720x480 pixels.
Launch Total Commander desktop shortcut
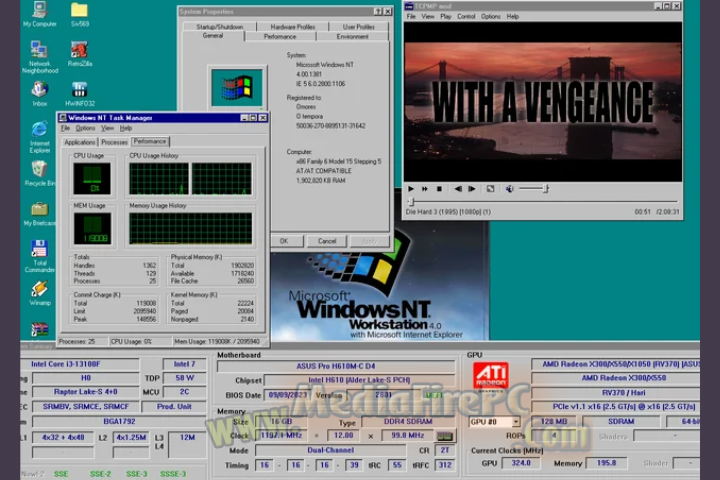(39, 256)
